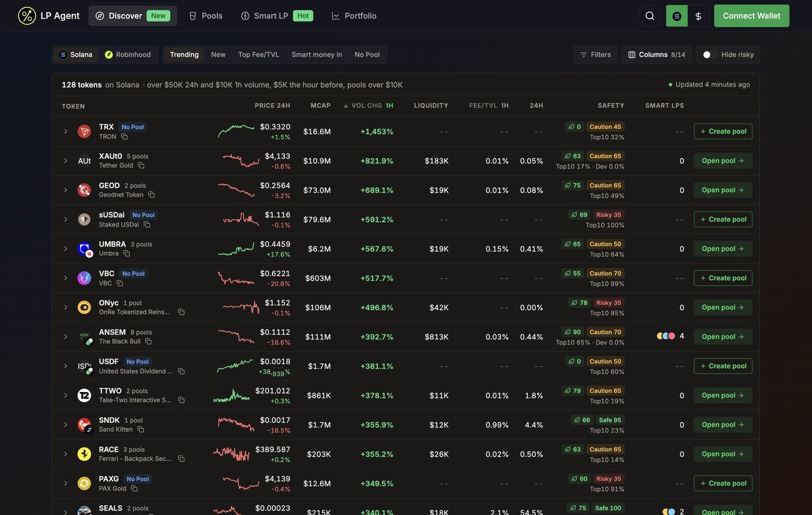Viewport: 812px width, 515px height.
Task: Toggle the Hide risky switch
Action: point(710,55)
